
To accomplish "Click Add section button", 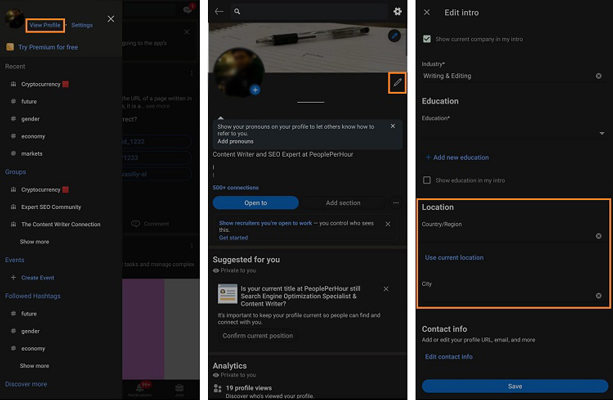I will coord(343,203).
